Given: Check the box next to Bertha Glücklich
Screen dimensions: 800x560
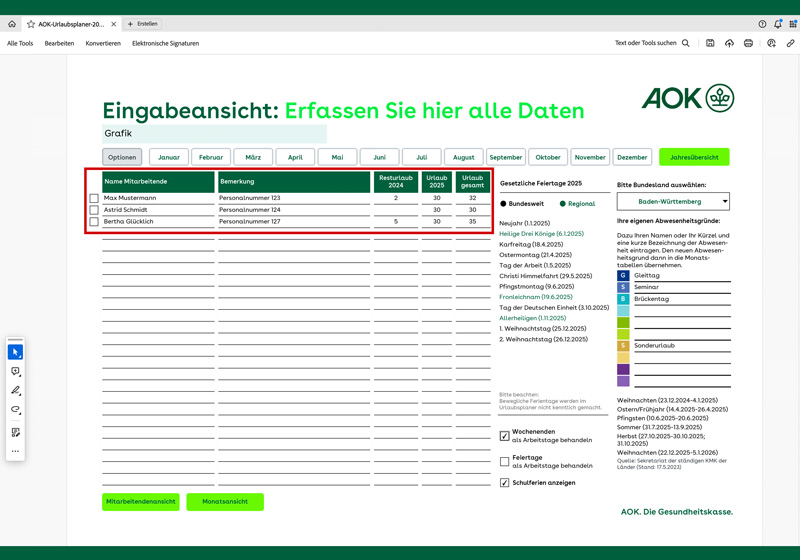Looking at the screenshot, I should pos(94,221).
